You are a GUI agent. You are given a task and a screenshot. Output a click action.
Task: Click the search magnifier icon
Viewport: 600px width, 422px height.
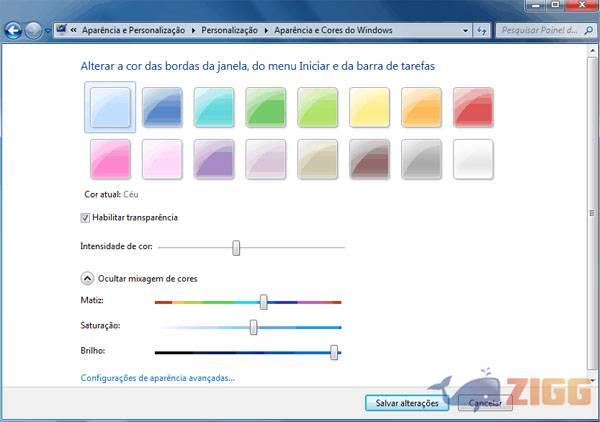589,30
